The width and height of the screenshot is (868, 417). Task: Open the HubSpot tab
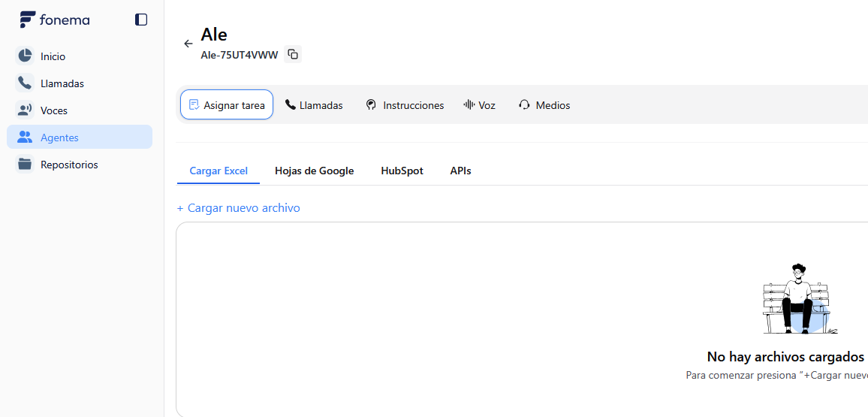402,171
